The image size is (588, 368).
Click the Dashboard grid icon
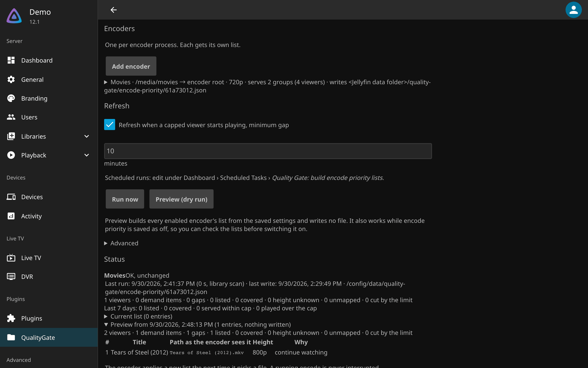click(x=11, y=60)
